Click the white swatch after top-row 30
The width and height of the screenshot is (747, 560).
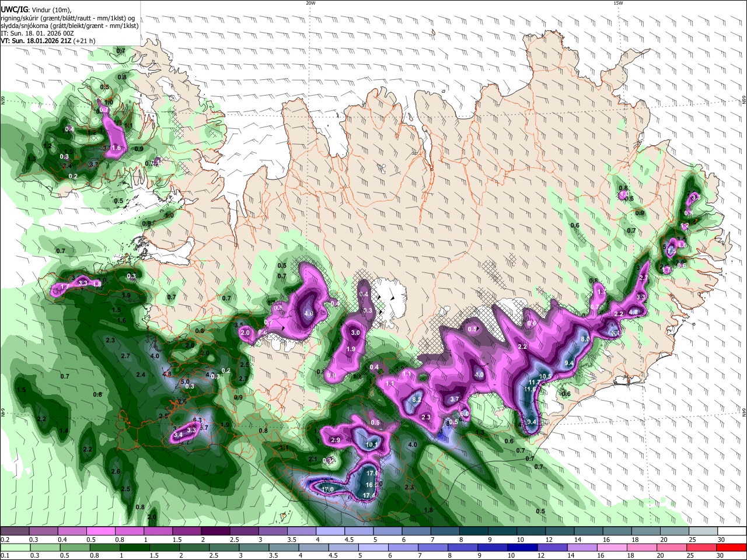click(731, 531)
